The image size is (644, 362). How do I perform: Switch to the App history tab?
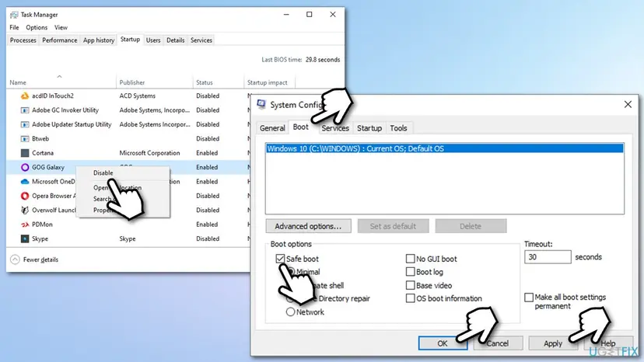pyautogui.click(x=99, y=40)
